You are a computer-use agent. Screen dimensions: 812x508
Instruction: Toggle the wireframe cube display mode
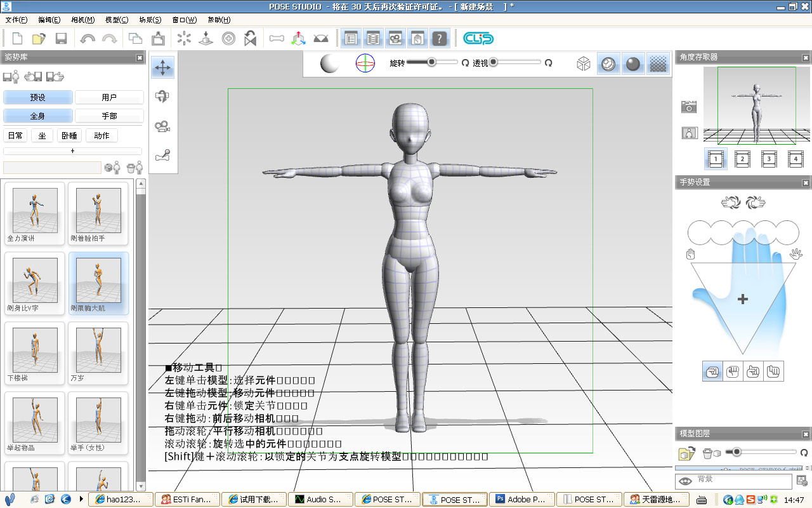pyautogui.click(x=583, y=63)
